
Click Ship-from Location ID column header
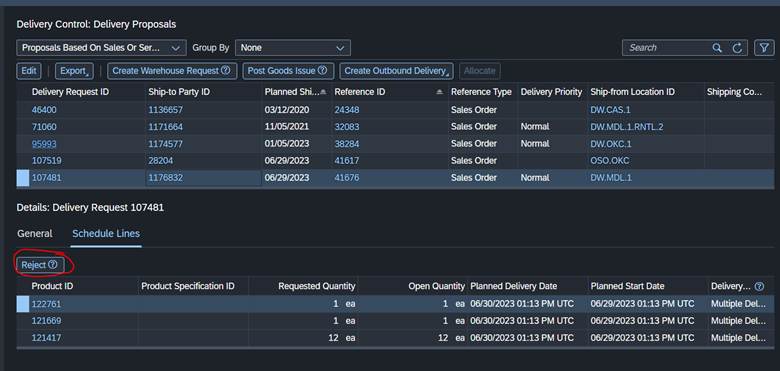tap(632, 92)
